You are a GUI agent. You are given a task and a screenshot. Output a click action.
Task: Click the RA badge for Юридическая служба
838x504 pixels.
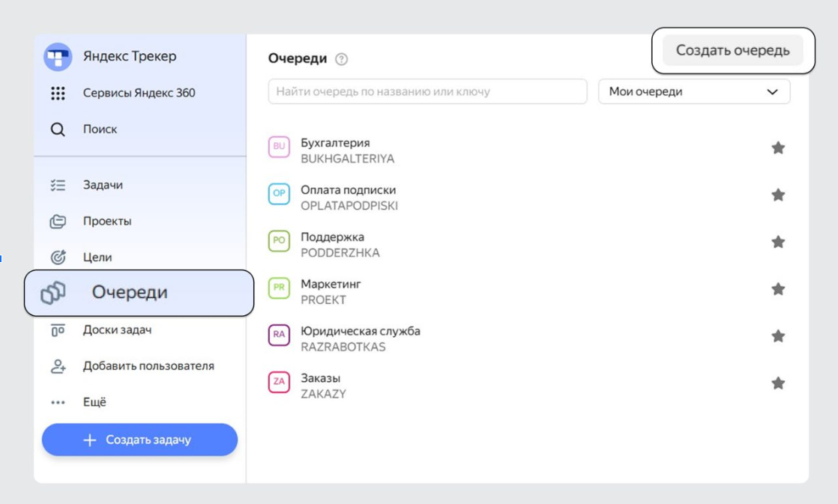(279, 335)
